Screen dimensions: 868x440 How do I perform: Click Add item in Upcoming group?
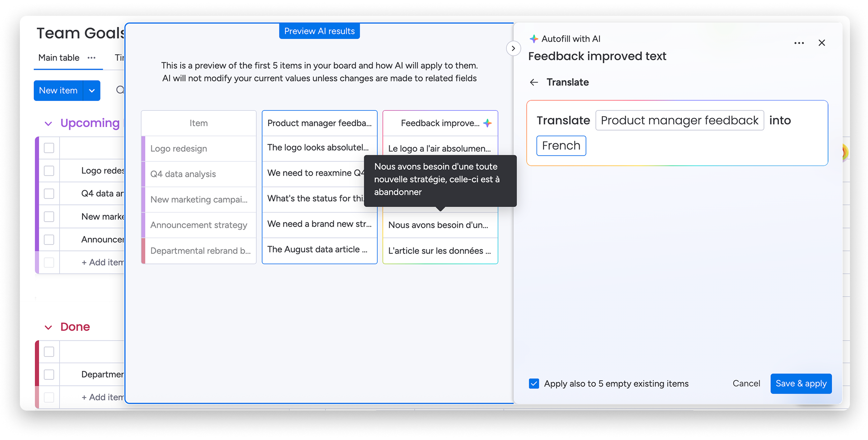[103, 262]
